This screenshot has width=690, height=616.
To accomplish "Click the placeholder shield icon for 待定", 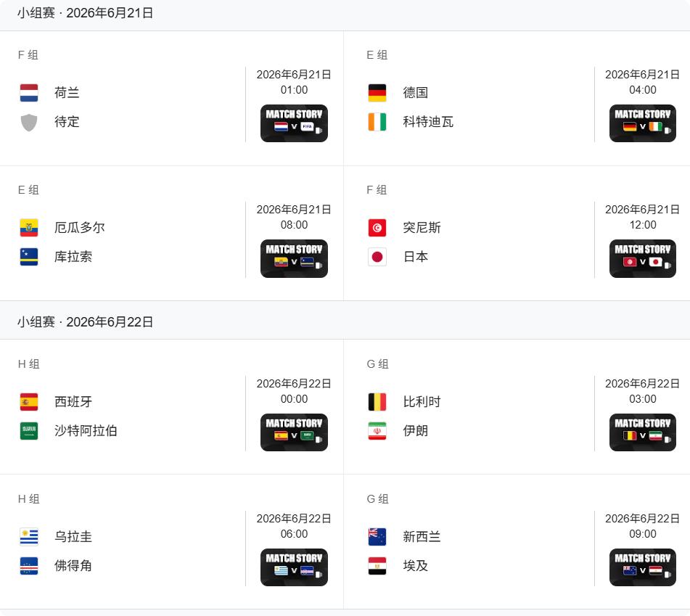I will click(x=29, y=122).
